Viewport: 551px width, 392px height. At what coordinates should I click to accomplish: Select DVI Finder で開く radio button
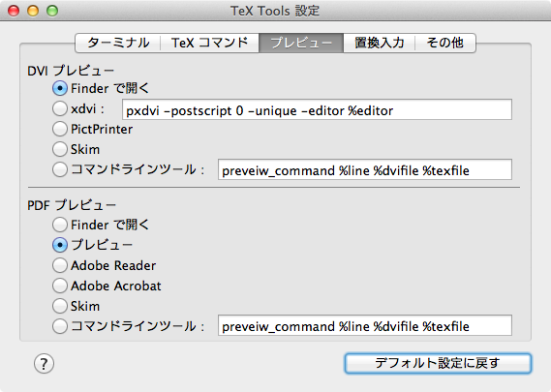[x=60, y=88]
